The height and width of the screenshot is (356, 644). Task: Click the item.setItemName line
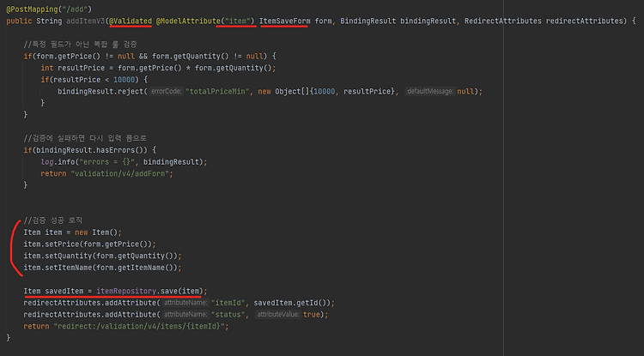coord(102,268)
